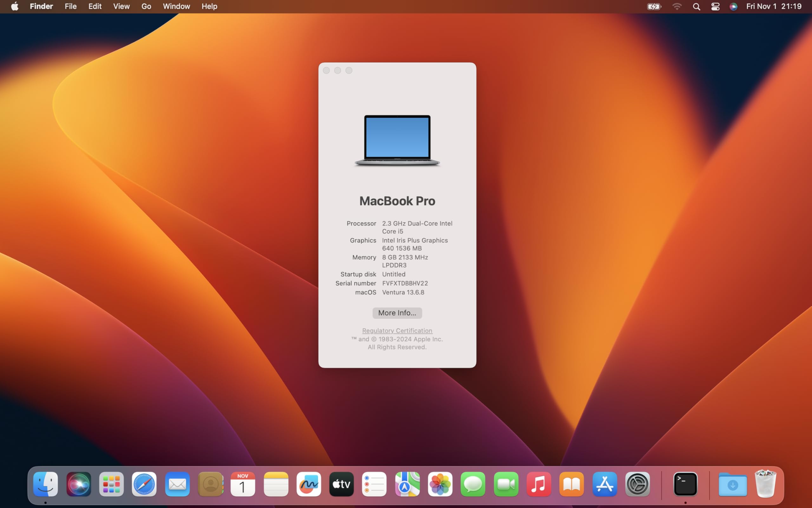Click the Intel Iris Plus Graphics value
The width and height of the screenshot is (812, 508).
[415, 244]
